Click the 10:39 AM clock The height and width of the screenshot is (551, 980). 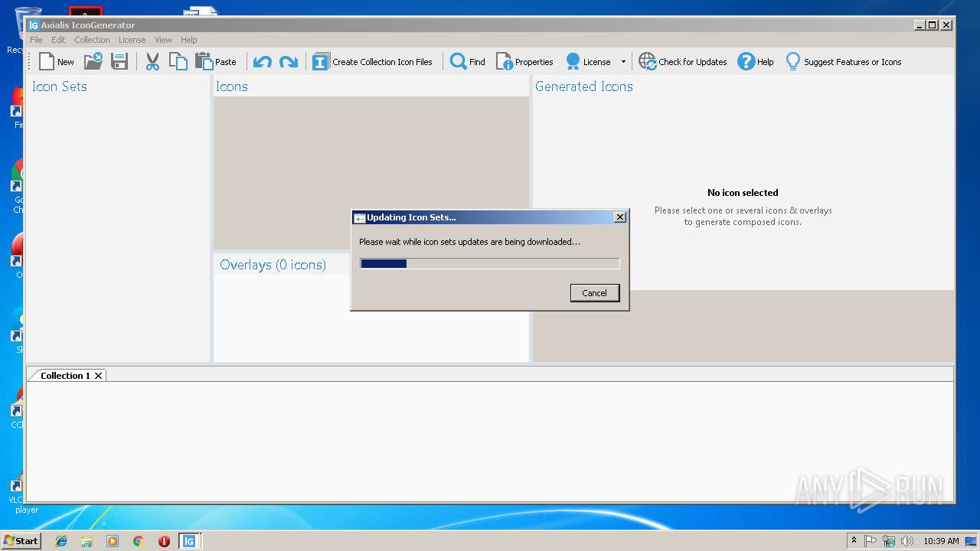[x=941, y=541]
